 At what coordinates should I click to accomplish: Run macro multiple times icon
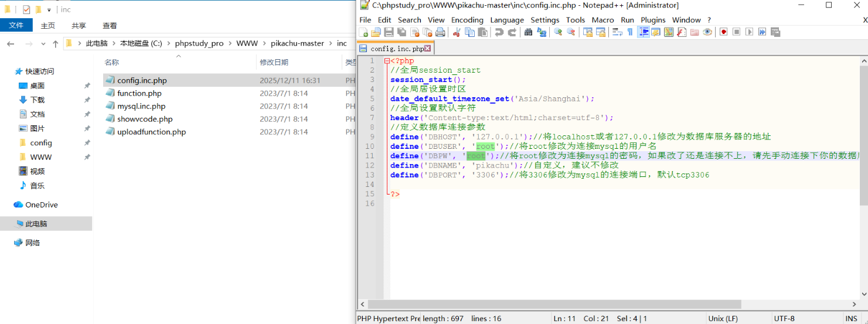763,32
